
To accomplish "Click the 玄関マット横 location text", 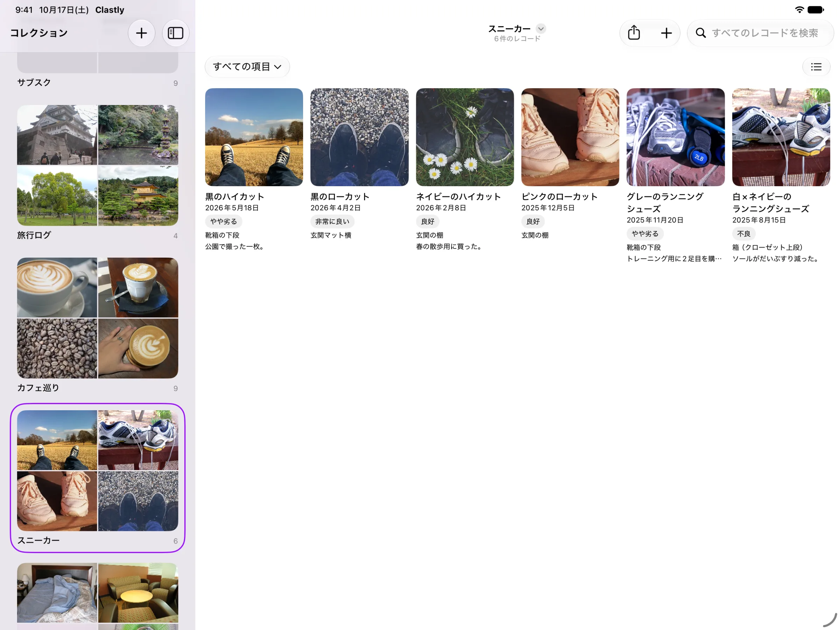I will pyautogui.click(x=331, y=235).
